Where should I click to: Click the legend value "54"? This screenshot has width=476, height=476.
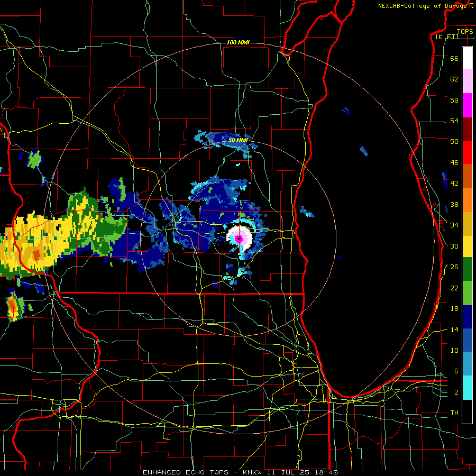[x=454, y=121]
